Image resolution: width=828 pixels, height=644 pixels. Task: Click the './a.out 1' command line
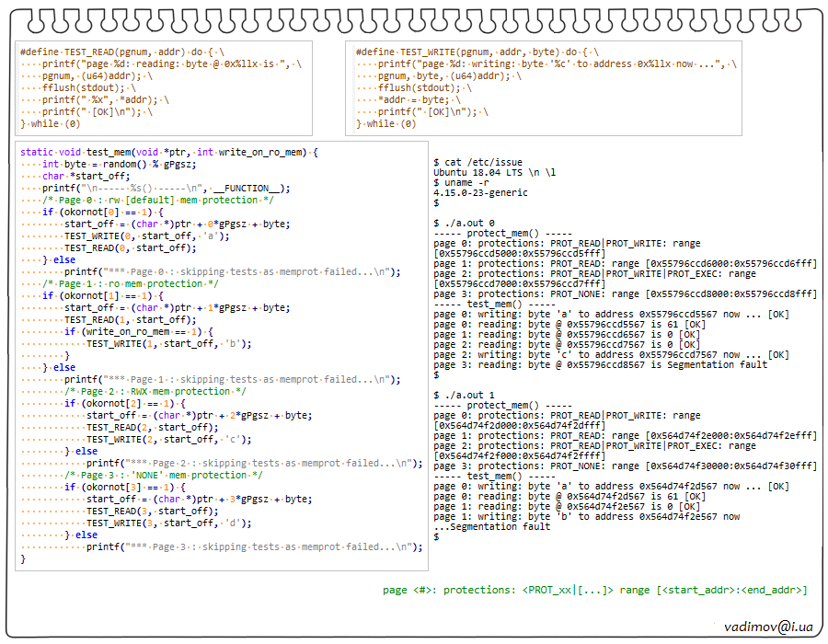pos(468,396)
